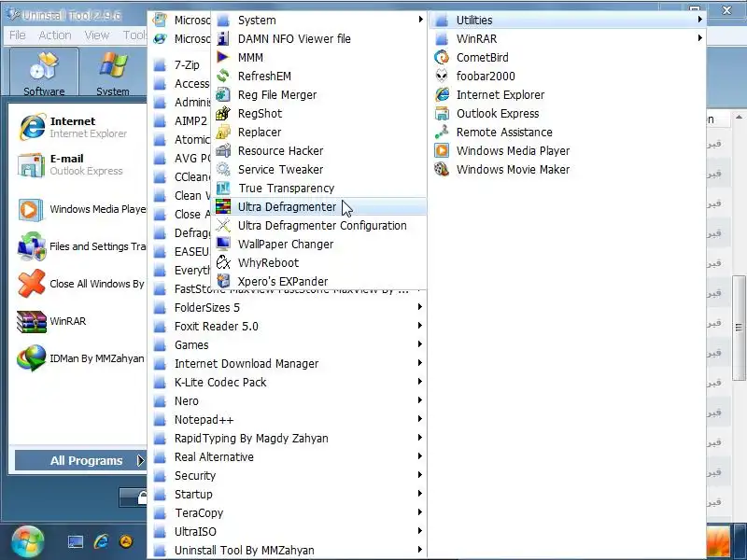Expand K-Lite Codec Pack submenu arrow
This screenshot has height=560, width=747.
click(419, 382)
